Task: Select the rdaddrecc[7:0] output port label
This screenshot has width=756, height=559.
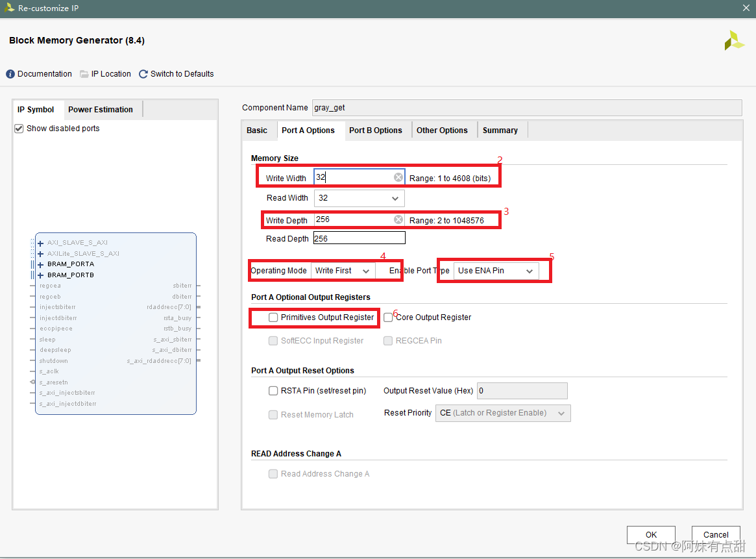Action: tap(169, 307)
